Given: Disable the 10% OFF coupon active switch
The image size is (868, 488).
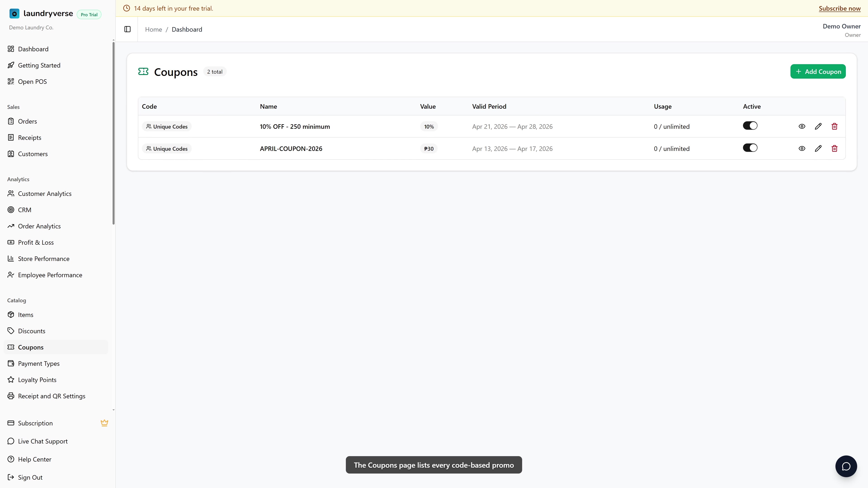Looking at the screenshot, I should tap(750, 126).
